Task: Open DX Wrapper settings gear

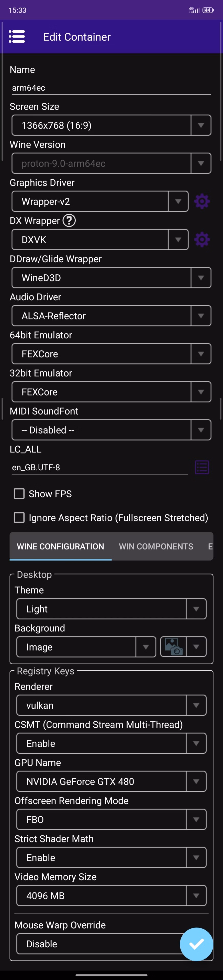Action: coord(202,240)
